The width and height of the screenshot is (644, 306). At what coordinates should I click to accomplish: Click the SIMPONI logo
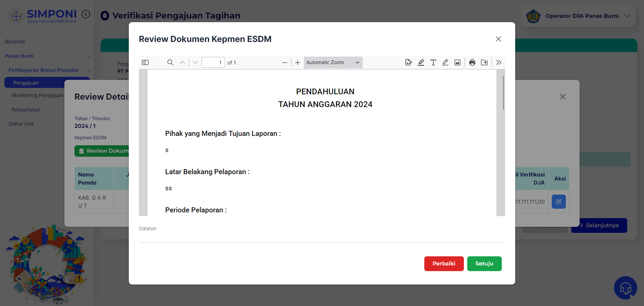[42, 16]
